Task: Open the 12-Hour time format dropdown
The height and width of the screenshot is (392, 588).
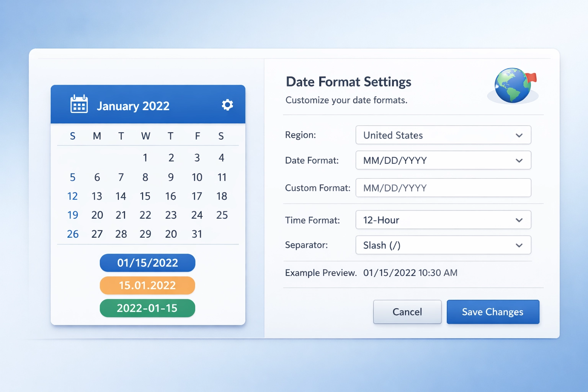Action: [443, 220]
